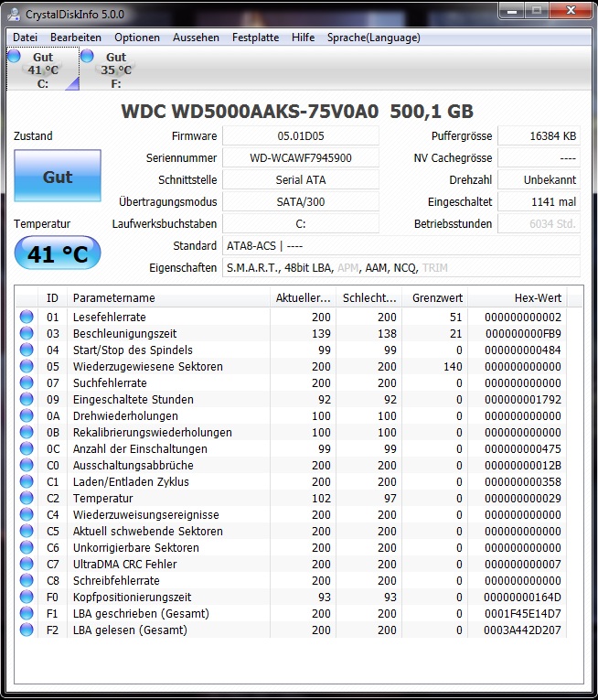Open the Optionen menu
This screenshot has height=700, width=598.
[137, 38]
